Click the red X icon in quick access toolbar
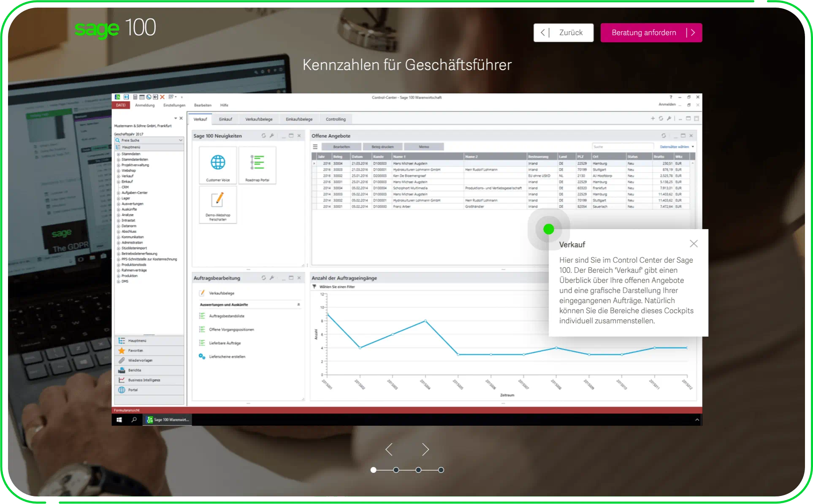 tap(162, 97)
